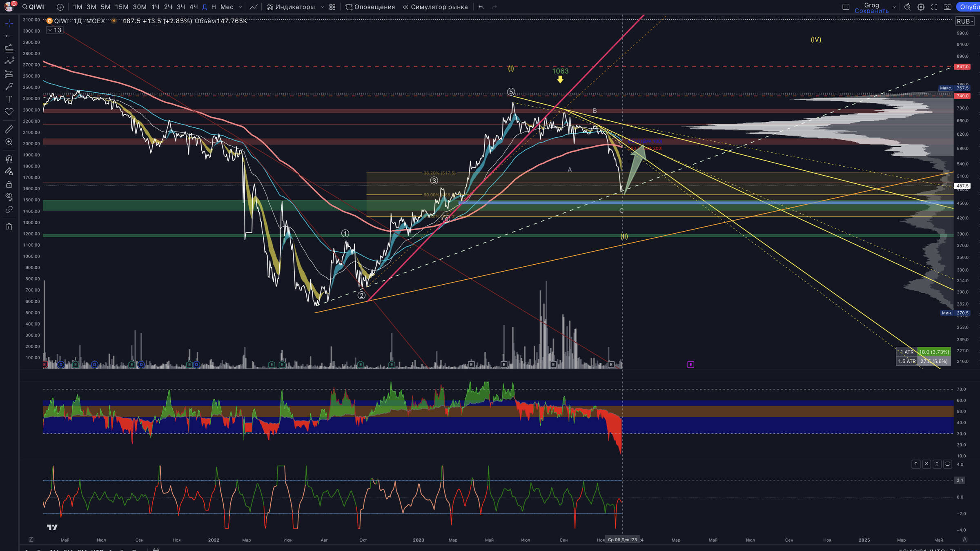Collapse the bottom indicator pane
The height and width of the screenshot is (551, 980).
[937, 464]
